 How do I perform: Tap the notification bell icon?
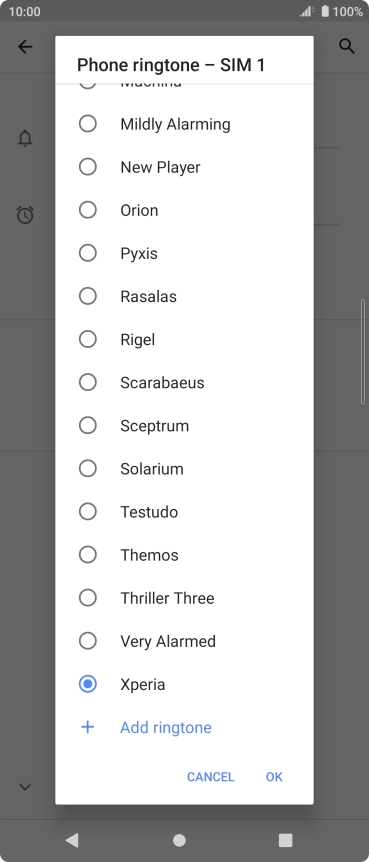tap(25, 138)
